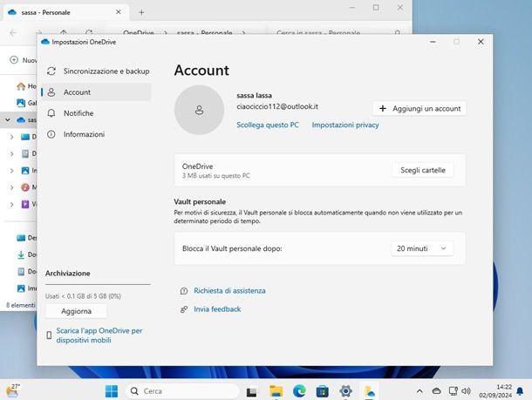This screenshot has height=400, width=532.
Task: Click the notification bell in system tray
Action: (520, 391)
